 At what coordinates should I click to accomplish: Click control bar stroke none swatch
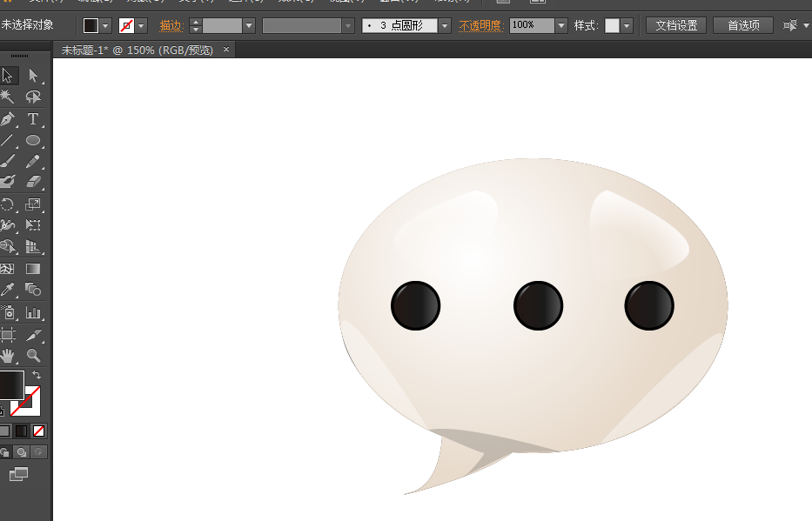click(x=126, y=25)
